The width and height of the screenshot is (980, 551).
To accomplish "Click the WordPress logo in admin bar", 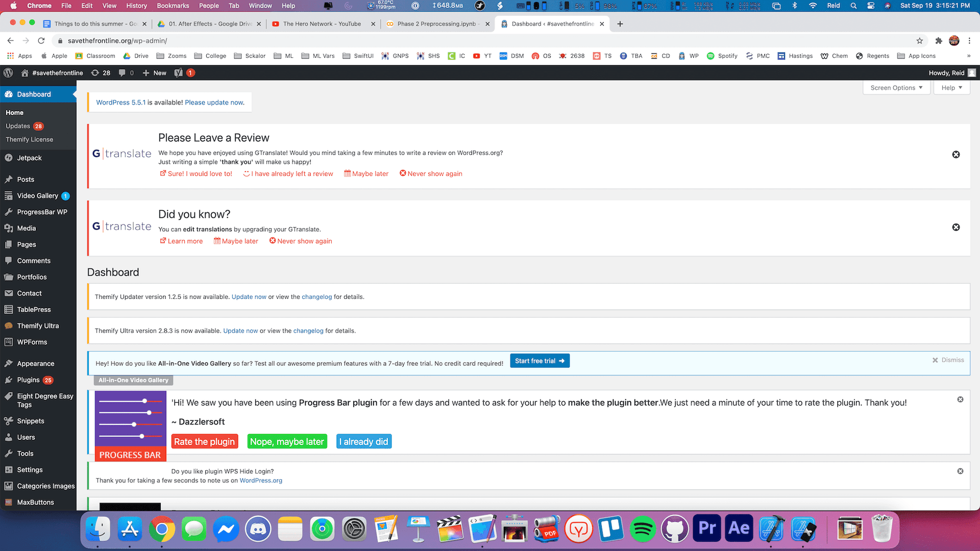I will coord(8,73).
